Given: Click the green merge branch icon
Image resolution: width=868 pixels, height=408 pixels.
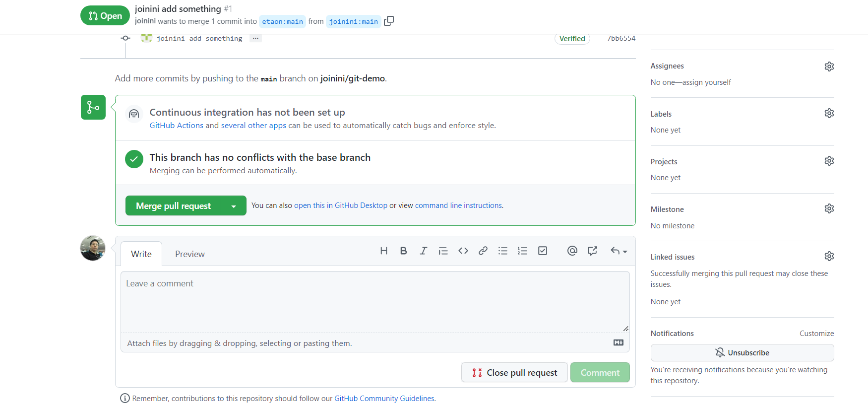Looking at the screenshot, I should coord(93,107).
